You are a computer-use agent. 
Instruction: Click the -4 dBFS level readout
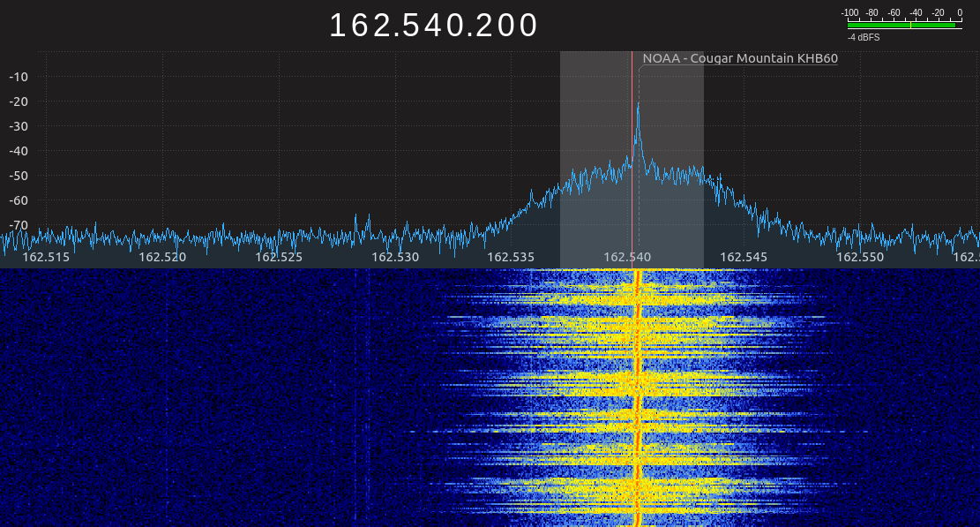click(x=864, y=37)
